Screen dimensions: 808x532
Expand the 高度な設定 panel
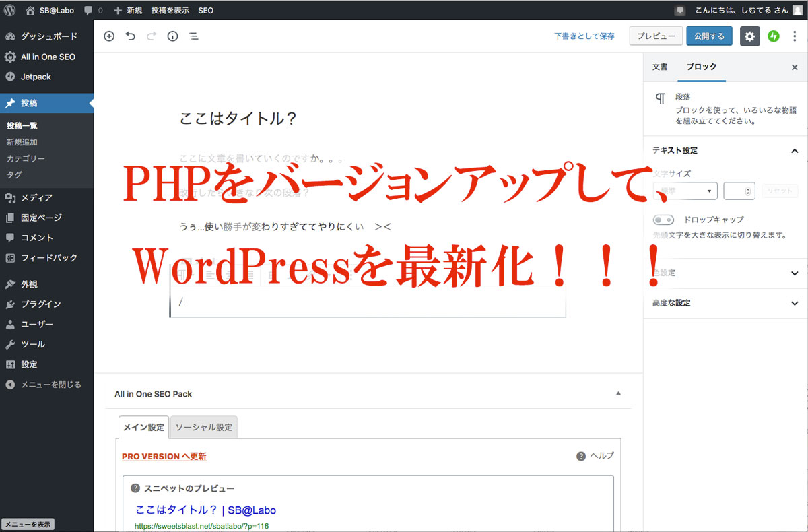tap(726, 303)
